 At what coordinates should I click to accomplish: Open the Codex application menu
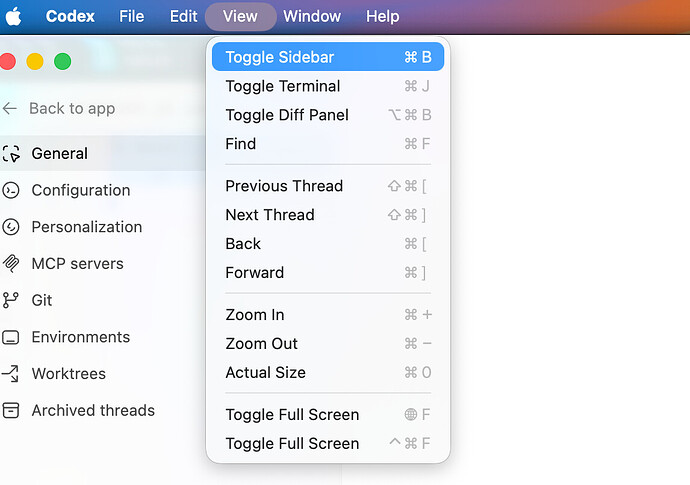pos(70,16)
